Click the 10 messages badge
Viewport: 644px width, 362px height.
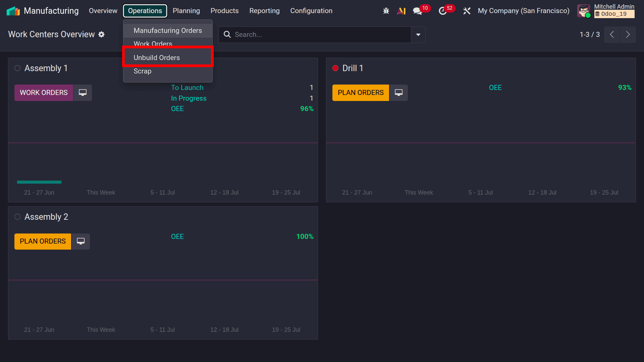point(425,8)
